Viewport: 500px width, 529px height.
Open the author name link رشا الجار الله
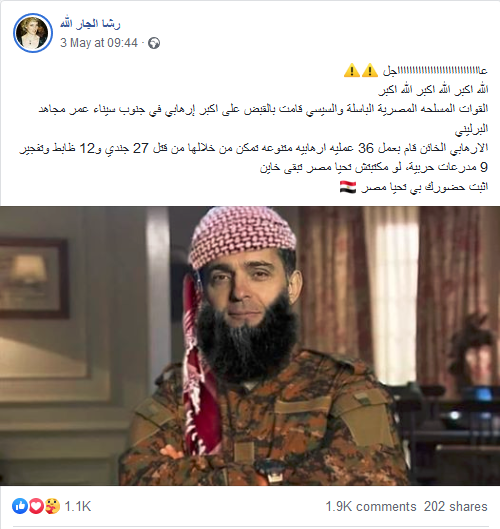point(90,24)
